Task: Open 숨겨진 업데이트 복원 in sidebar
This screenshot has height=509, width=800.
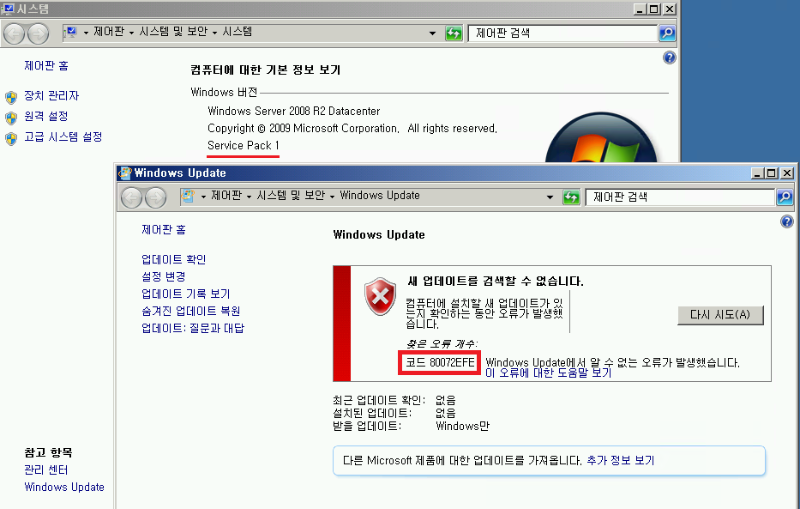Action: (191, 311)
